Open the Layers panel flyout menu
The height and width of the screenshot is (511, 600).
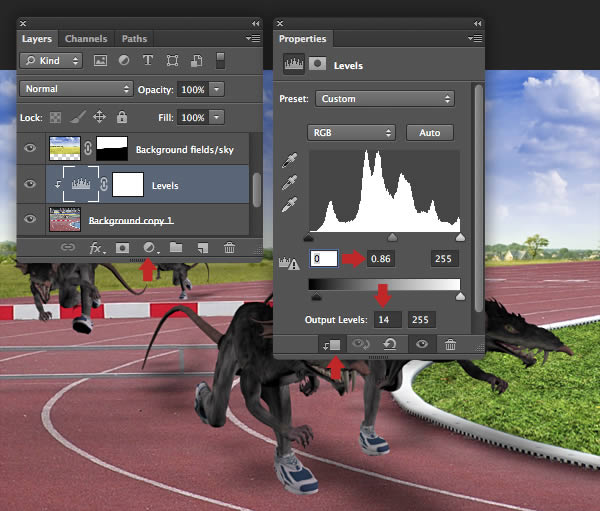coord(253,38)
